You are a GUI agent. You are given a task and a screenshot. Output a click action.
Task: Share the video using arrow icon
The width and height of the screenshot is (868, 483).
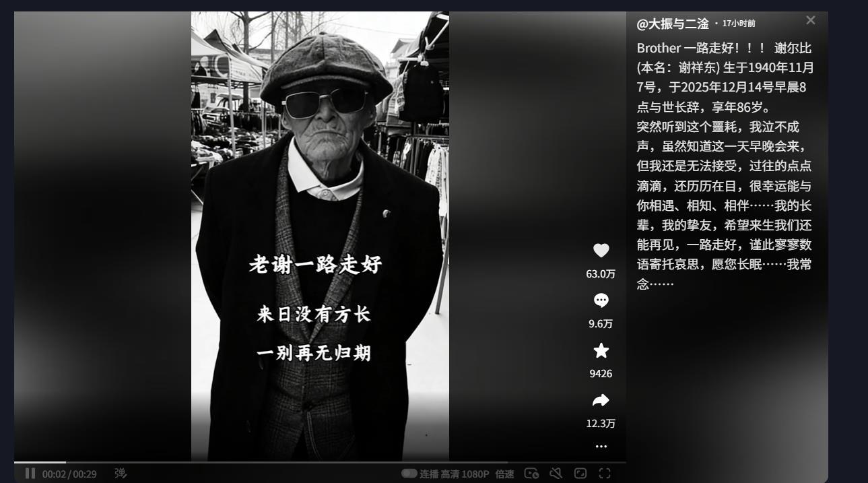pos(601,401)
